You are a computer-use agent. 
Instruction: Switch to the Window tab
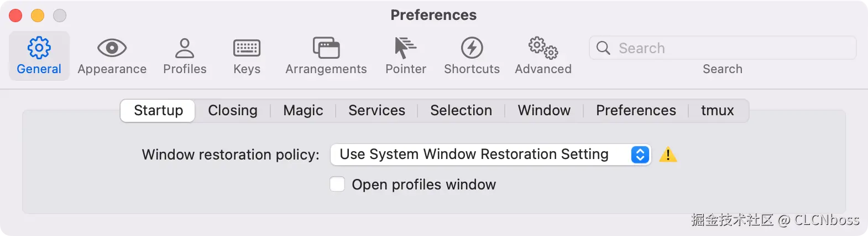coord(544,111)
